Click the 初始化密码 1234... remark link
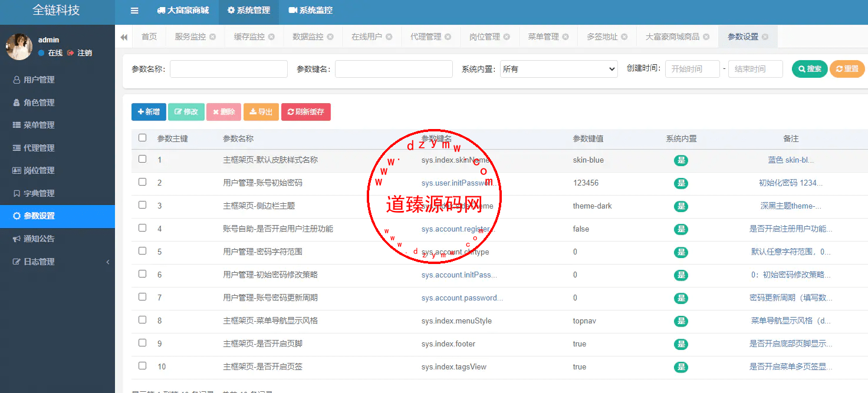Screen dimensions: 868x393 791,183
